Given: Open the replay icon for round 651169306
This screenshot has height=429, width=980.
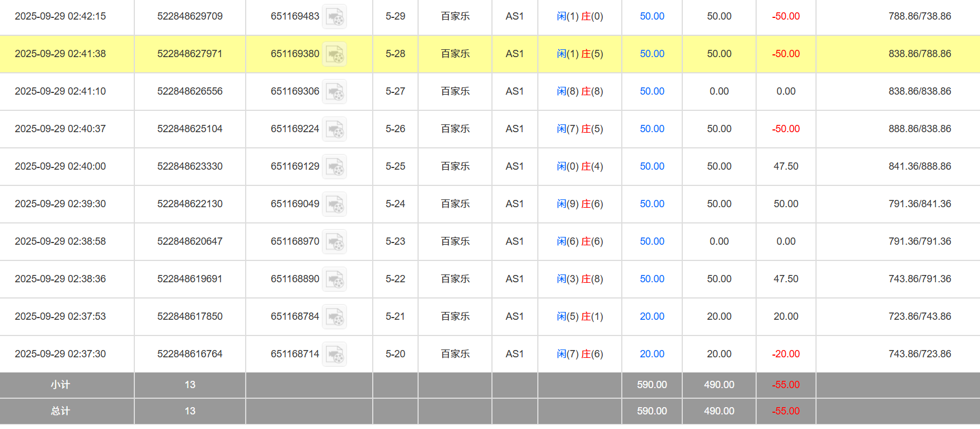Looking at the screenshot, I should point(335,92).
